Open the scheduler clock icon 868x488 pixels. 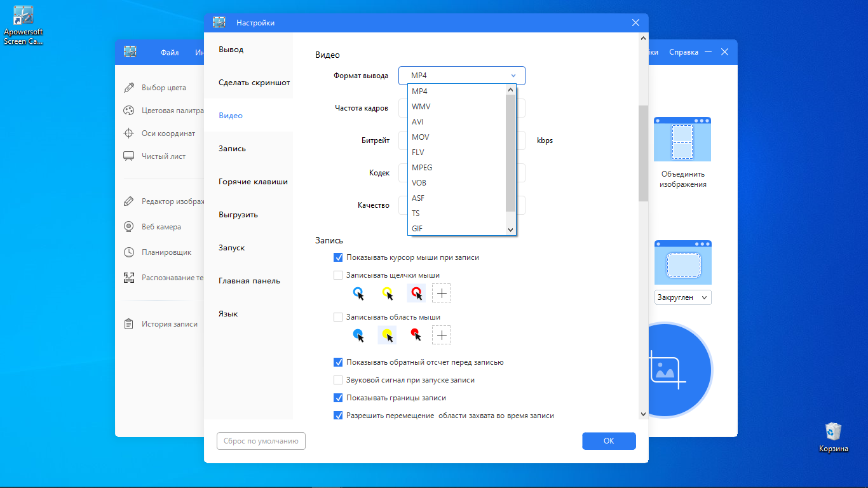[x=129, y=252]
